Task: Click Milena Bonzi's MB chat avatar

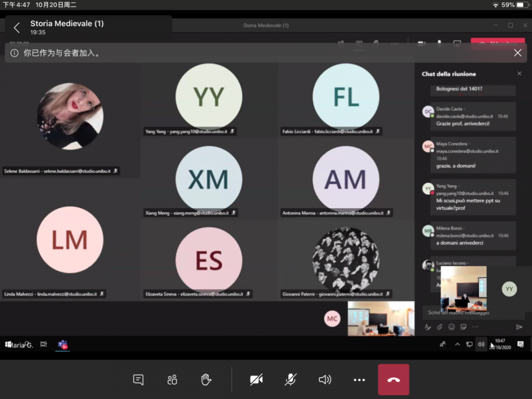Action: pyautogui.click(x=428, y=231)
